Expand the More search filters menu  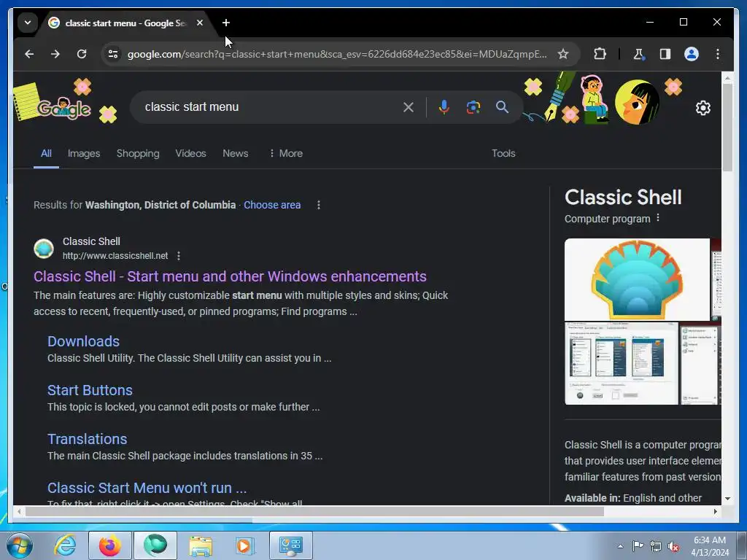(286, 153)
